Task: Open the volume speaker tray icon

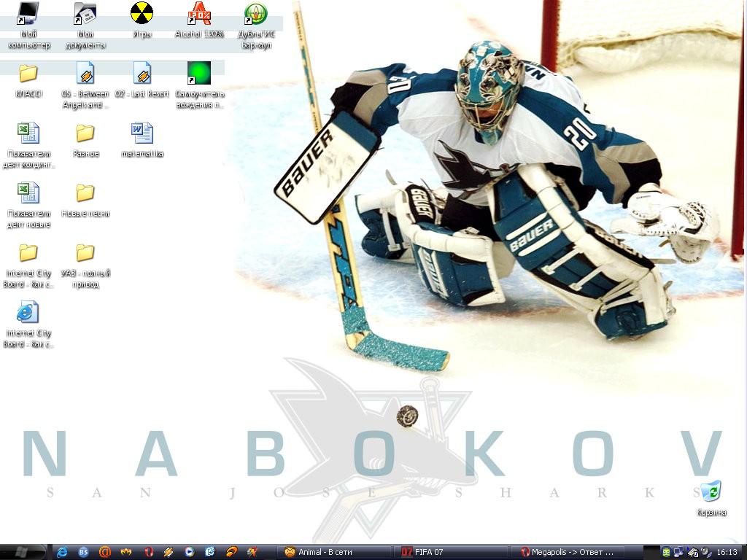Action: 705,553
